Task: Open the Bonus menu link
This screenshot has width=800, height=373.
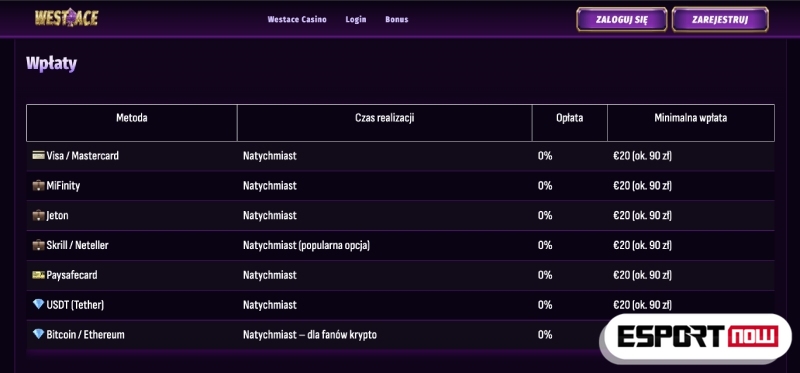Action: click(396, 19)
